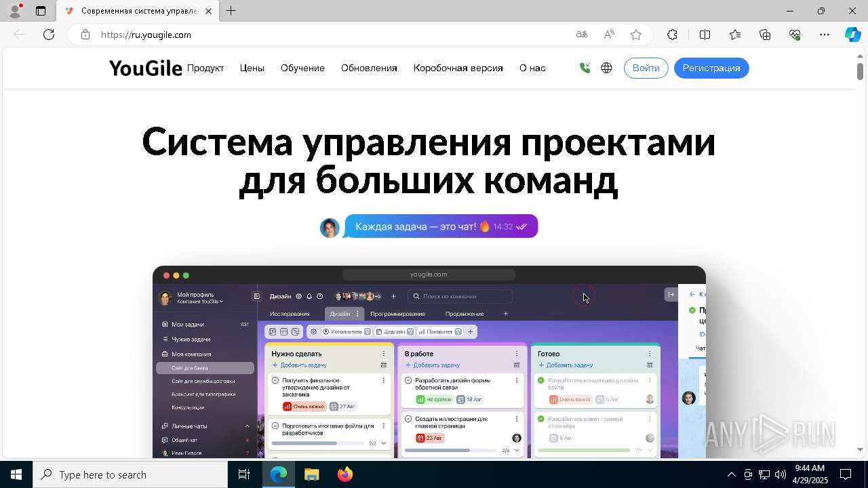
Task: Open the Windows Start menu
Action: click(16, 474)
